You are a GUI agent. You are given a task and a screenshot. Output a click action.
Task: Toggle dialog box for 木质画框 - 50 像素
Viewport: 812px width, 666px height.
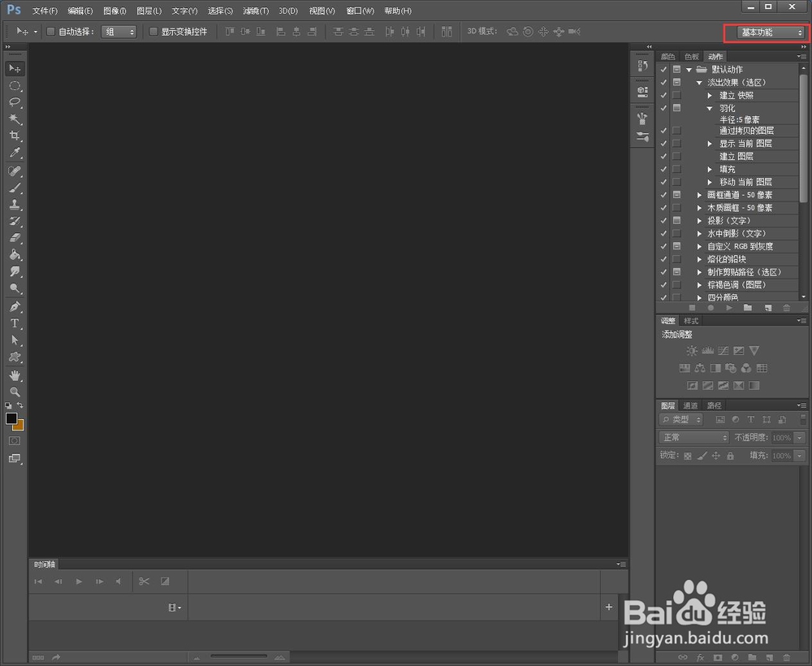click(x=677, y=208)
